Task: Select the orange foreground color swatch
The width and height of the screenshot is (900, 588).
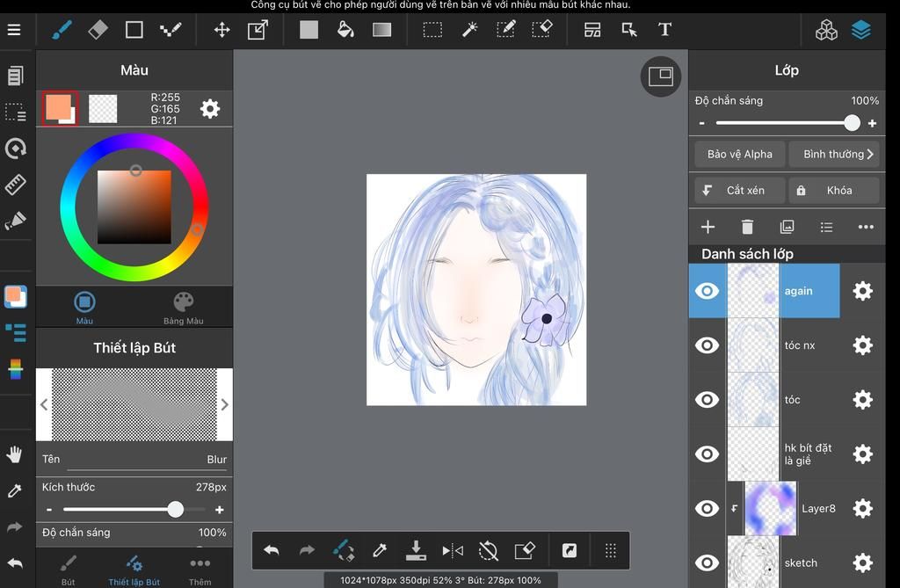Action: 60,108
